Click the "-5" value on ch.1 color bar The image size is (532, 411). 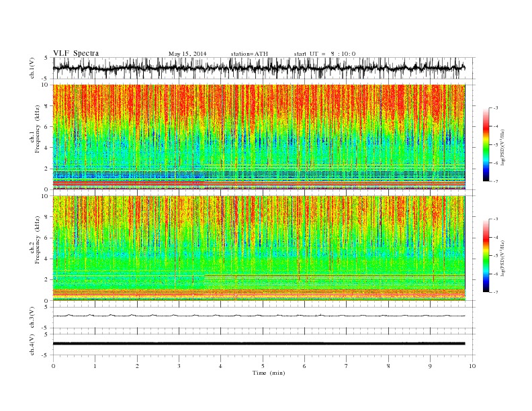point(496,145)
